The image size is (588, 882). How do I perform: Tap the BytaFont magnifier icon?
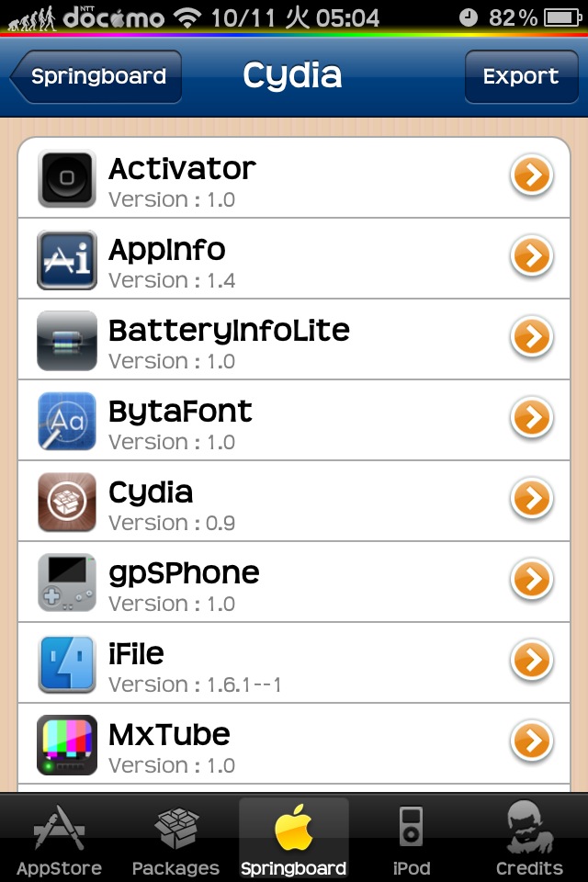point(67,422)
